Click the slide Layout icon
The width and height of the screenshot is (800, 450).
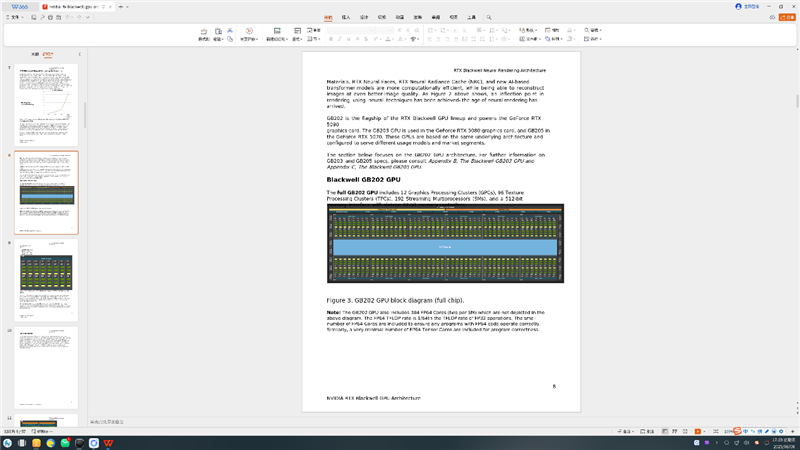point(297,31)
